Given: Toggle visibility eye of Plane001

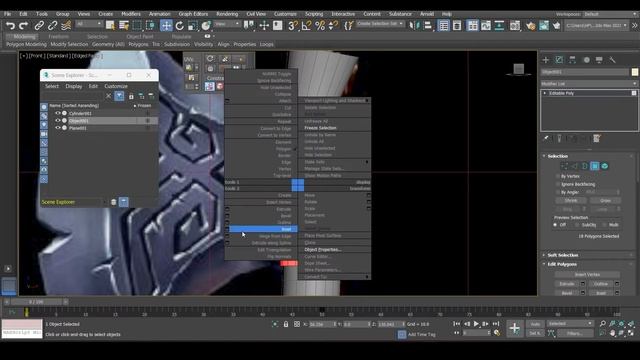Looking at the screenshot, I should (x=58, y=128).
